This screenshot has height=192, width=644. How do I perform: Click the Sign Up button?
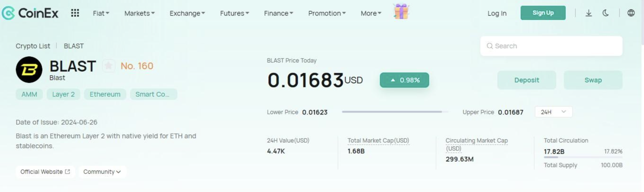pyautogui.click(x=543, y=13)
